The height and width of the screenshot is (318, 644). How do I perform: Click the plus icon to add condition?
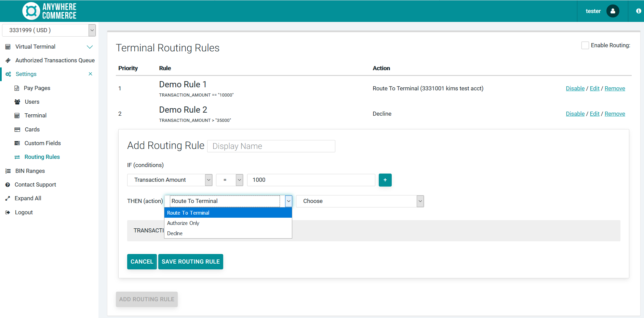tap(385, 180)
